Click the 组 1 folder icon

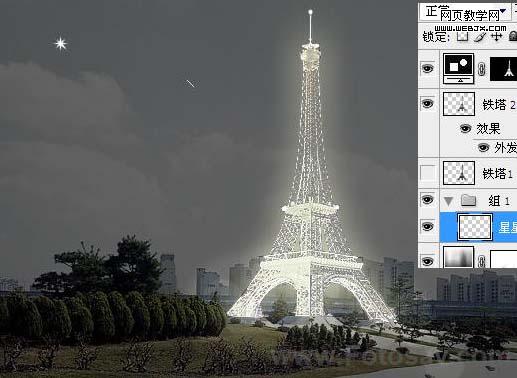468,200
